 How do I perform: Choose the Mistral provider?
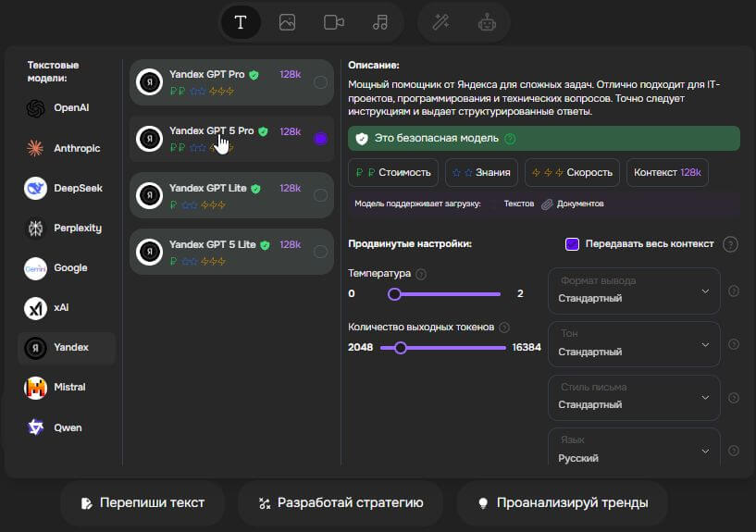[67, 388]
